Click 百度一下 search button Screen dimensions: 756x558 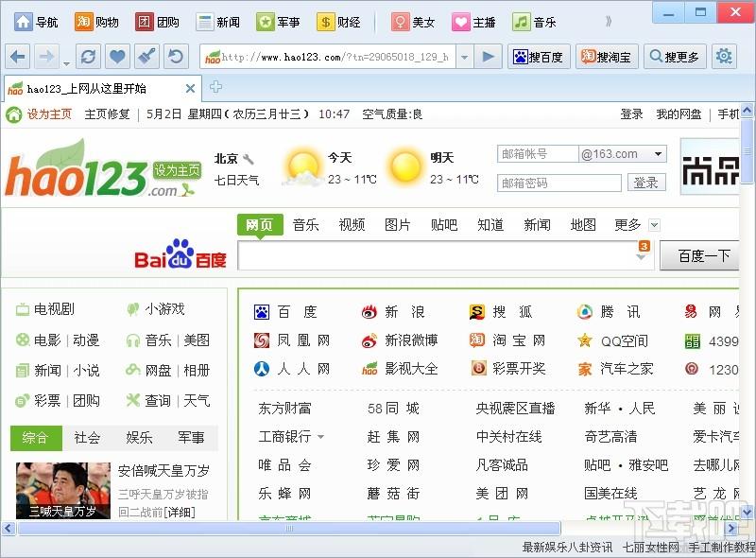(x=700, y=255)
